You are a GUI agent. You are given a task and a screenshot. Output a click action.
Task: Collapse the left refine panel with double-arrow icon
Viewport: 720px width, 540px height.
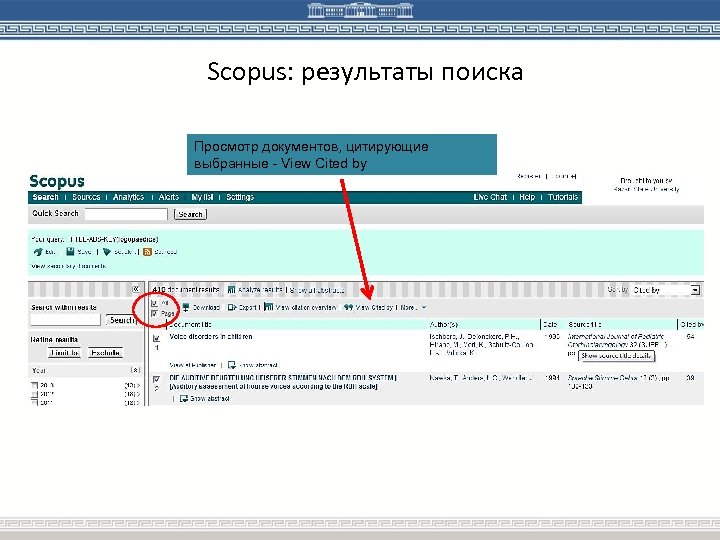pos(136,289)
